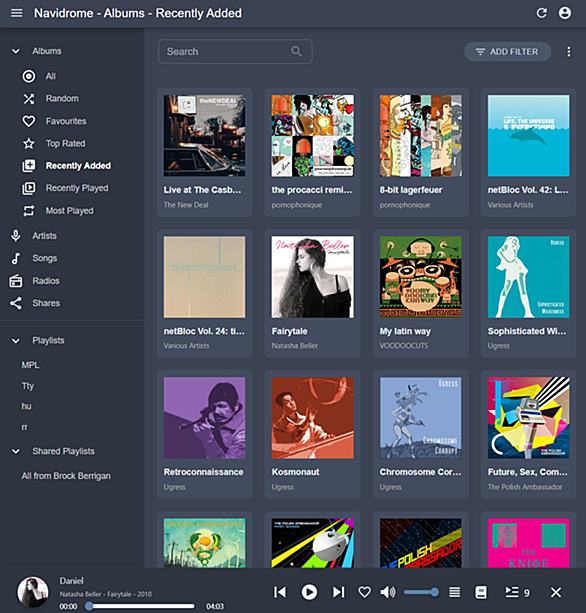Open the lyrics list icon in player

point(454,592)
